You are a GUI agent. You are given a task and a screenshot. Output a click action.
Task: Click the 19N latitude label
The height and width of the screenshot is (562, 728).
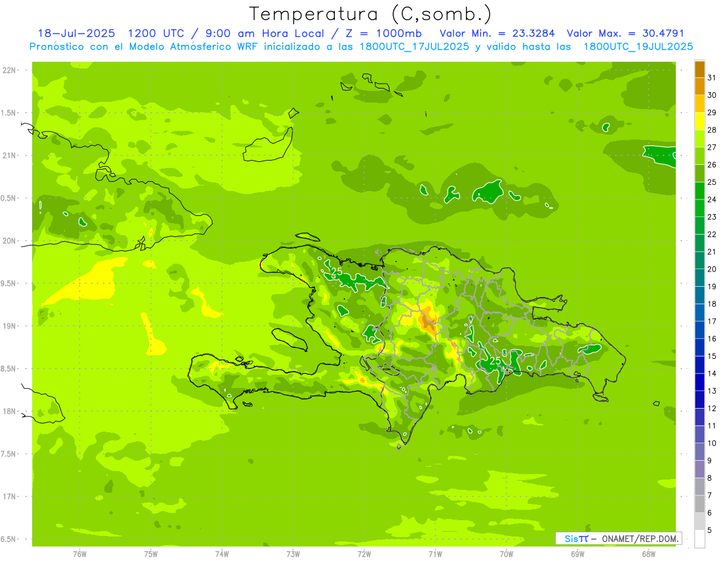tap(8, 326)
